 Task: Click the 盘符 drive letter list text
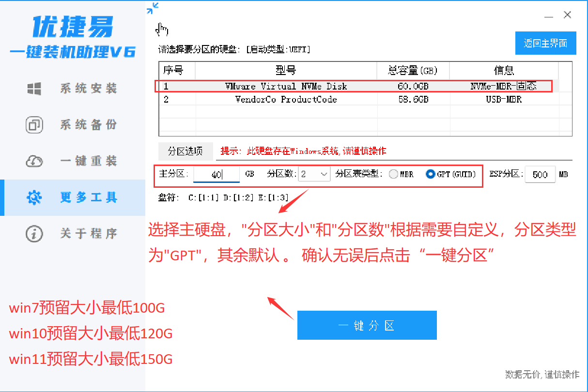pyautogui.click(x=224, y=197)
